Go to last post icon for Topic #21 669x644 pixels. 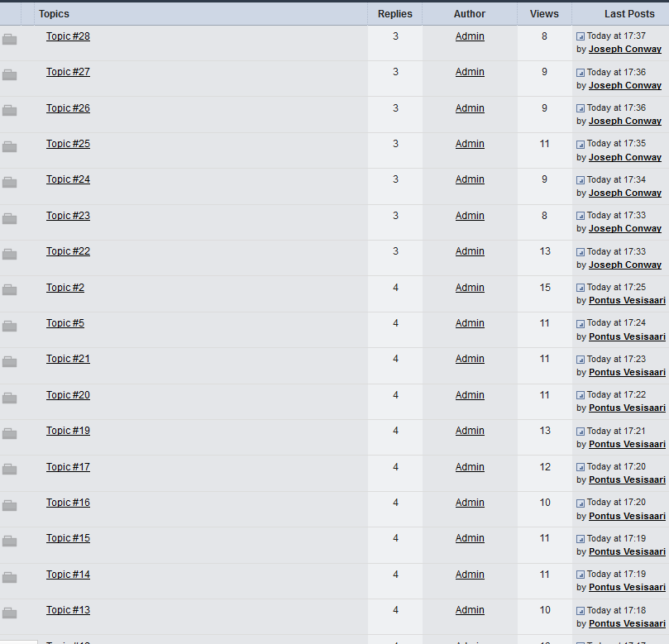pos(581,360)
